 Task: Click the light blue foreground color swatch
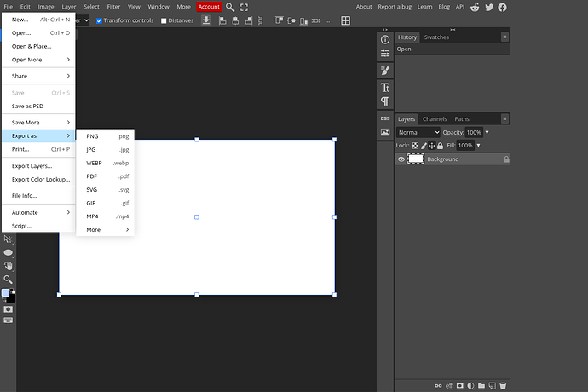6,293
